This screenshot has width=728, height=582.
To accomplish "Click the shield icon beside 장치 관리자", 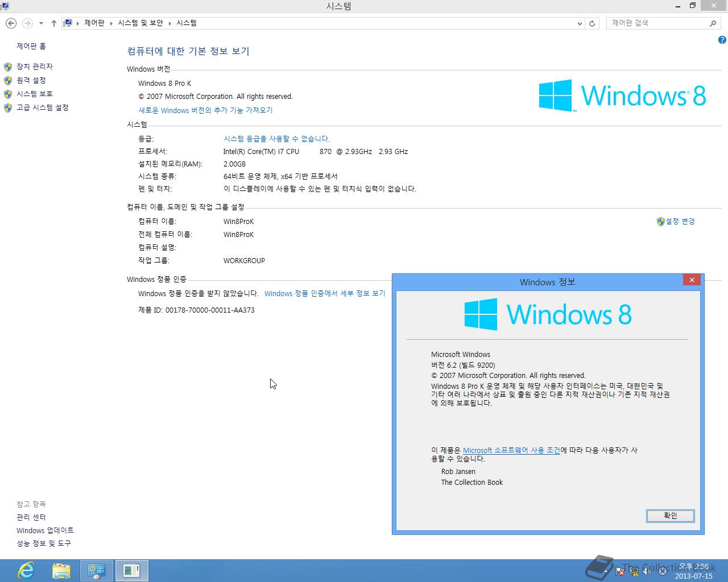I will click(x=8, y=67).
